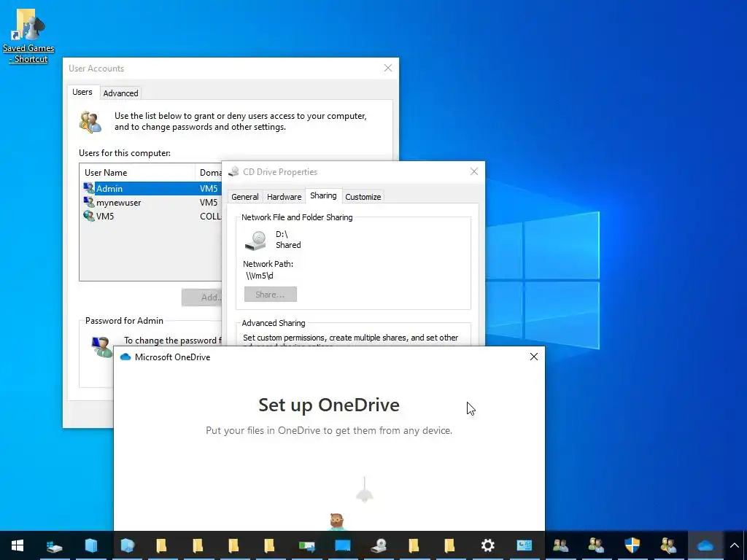Open Customize tab in CD Drive Properties
This screenshot has height=560, width=747.
363,197
